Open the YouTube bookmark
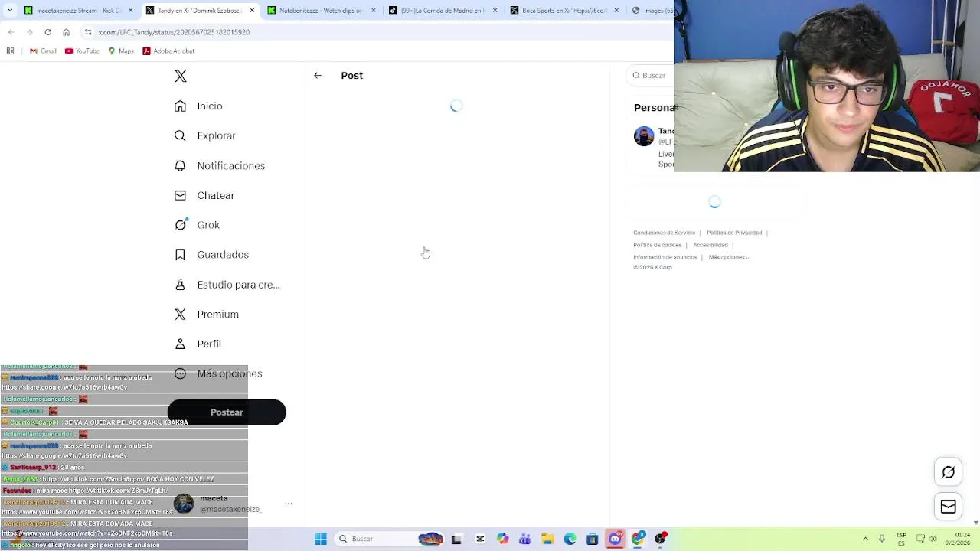This screenshot has width=980, height=551. pos(82,51)
